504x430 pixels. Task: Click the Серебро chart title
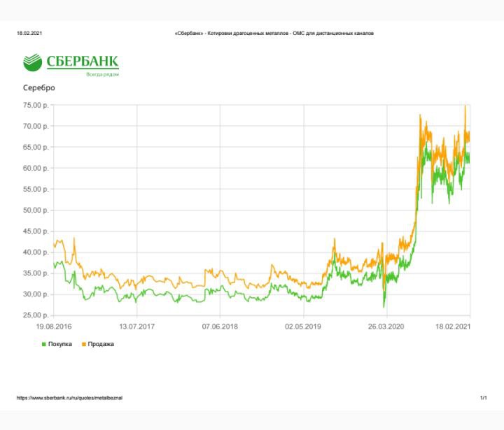tap(39, 87)
